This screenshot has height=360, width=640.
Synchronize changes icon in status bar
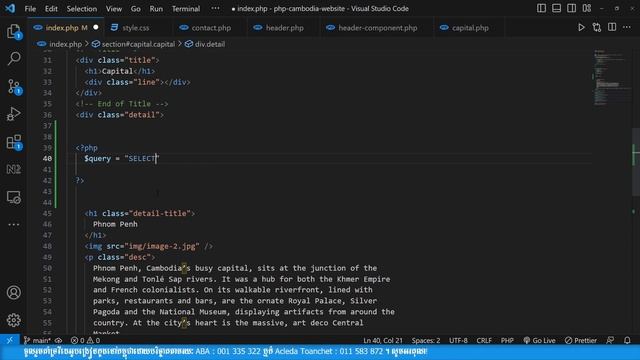(59, 340)
